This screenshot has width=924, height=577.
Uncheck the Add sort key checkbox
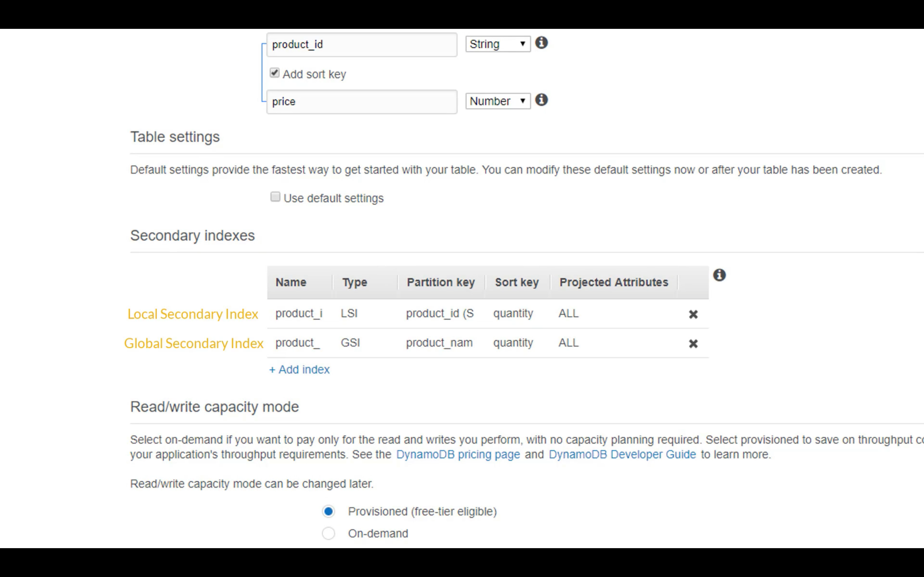pos(275,73)
